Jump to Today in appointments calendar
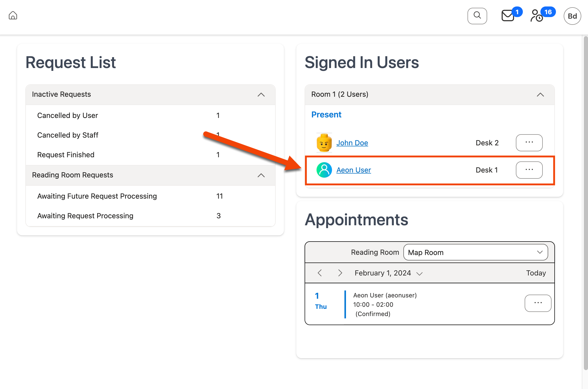 coord(536,273)
